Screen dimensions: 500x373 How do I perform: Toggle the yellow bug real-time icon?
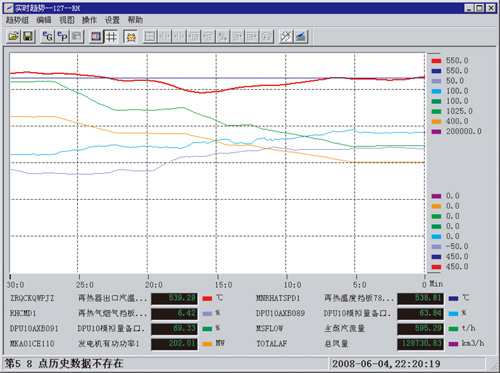pyautogui.click(x=131, y=36)
